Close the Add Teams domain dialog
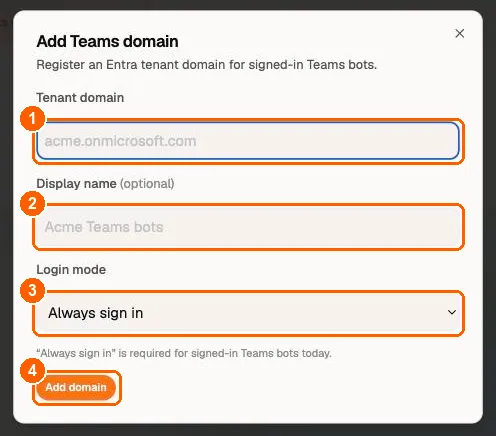496x436 pixels. pos(460,33)
